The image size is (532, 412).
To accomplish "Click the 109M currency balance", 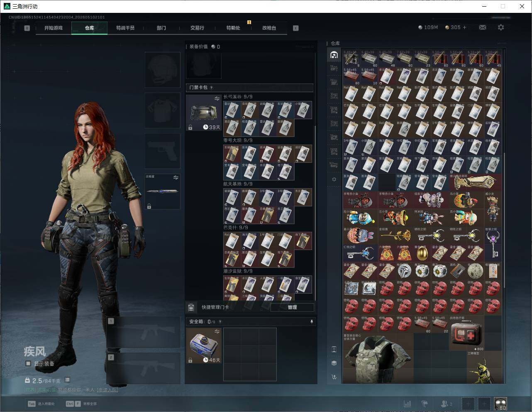I will coord(428,27).
